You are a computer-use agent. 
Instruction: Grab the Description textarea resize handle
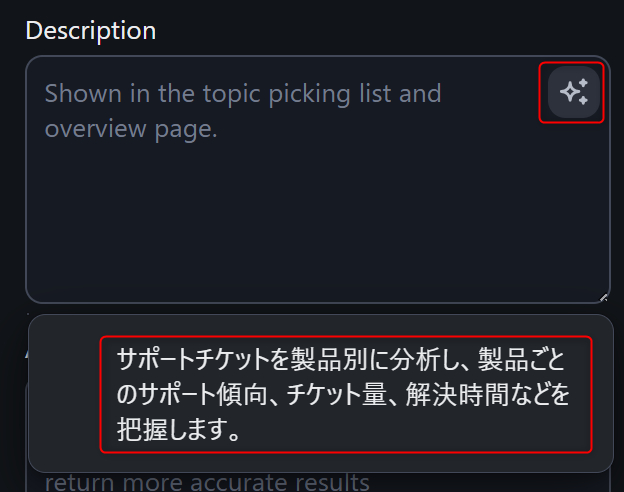tap(604, 297)
